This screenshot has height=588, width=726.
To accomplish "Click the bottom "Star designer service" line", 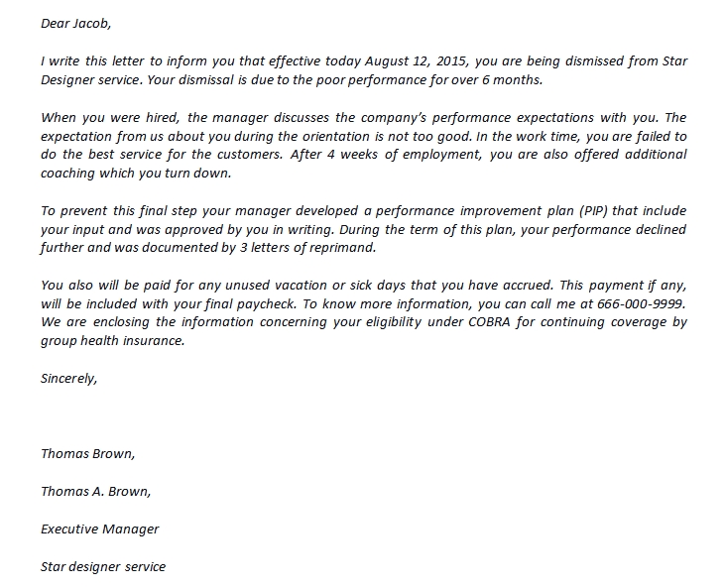I will tap(103, 566).
